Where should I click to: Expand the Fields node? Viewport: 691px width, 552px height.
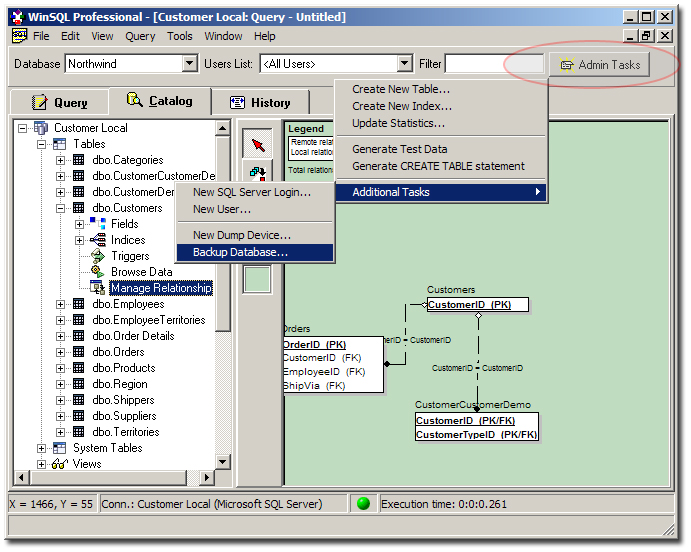[x=79, y=224]
